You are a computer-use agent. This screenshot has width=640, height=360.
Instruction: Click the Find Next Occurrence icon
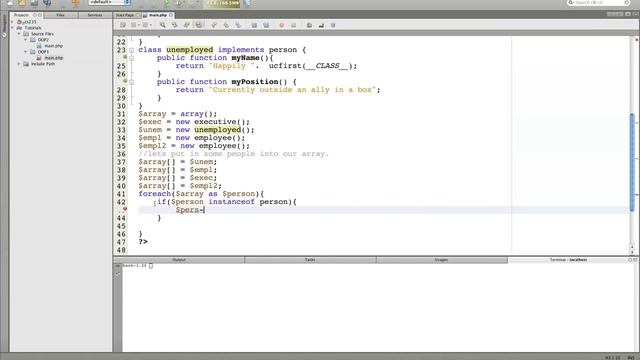click(187, 25)
